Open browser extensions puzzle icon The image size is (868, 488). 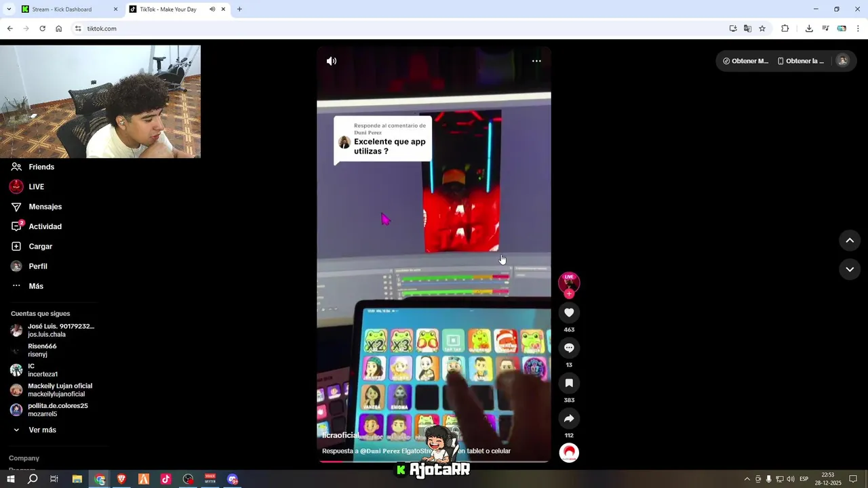(x=785, y=28)
